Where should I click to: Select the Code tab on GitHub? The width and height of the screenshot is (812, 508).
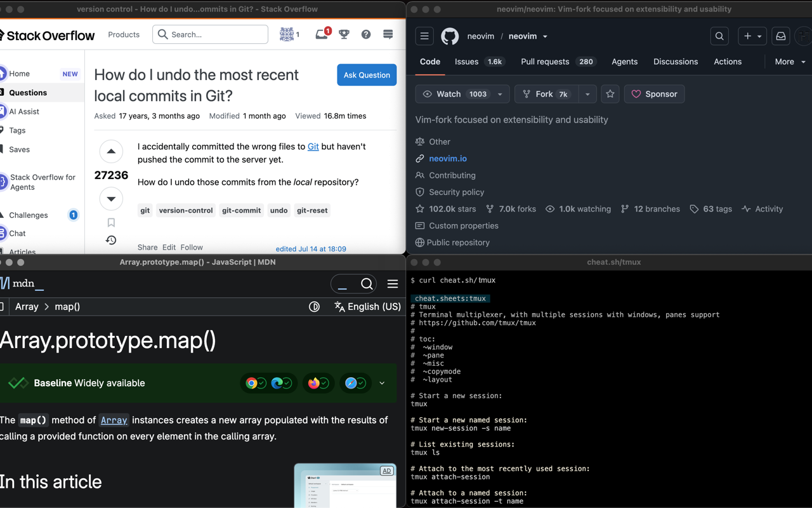(x=430, y=62)
